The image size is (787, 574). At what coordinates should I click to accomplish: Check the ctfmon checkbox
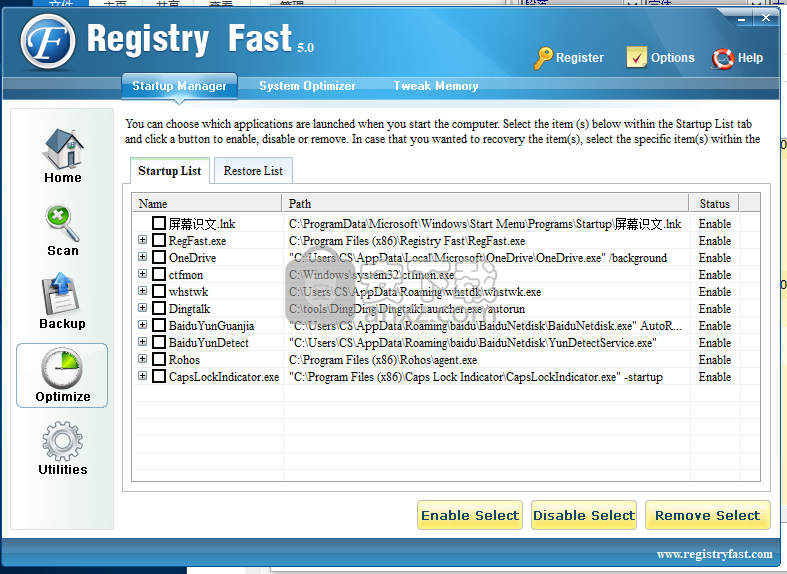(x=159, y=274)
